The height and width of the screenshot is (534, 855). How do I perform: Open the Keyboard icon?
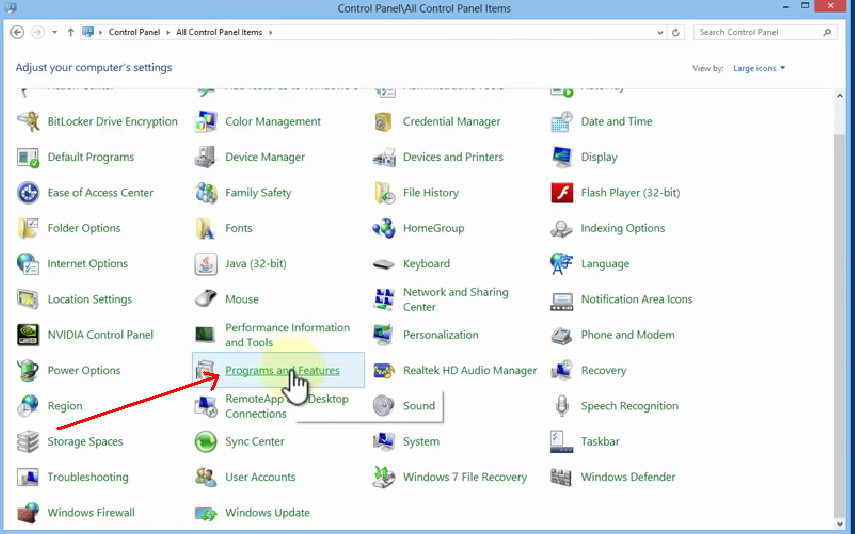click(x=383, y=264)
